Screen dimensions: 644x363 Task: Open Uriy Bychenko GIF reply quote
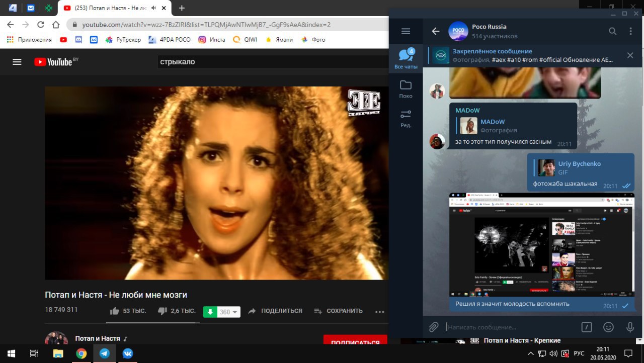click(581, 168)
